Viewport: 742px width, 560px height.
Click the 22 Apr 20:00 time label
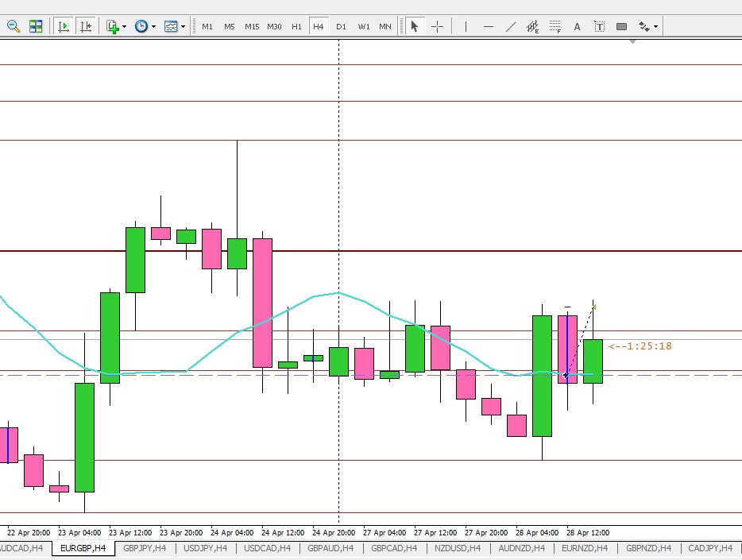click(x=29, y=532)
